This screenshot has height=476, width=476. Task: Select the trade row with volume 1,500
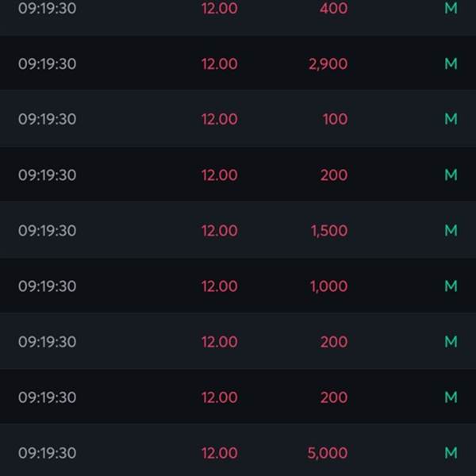click(x=238, y=230)
